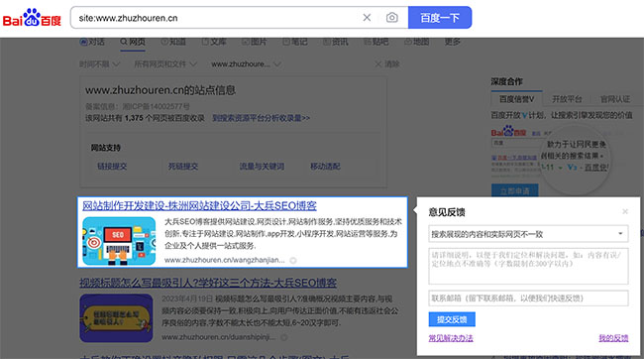Screen dimensions: 644x359
Task: Click the Baidu logo
Action: [x=32, y=18]
